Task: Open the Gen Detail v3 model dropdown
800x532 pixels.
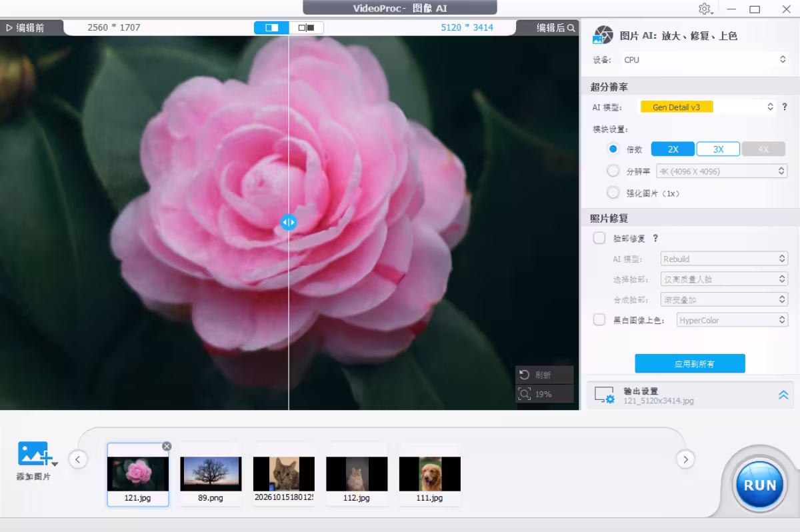Action: click(x=708, y=107)
